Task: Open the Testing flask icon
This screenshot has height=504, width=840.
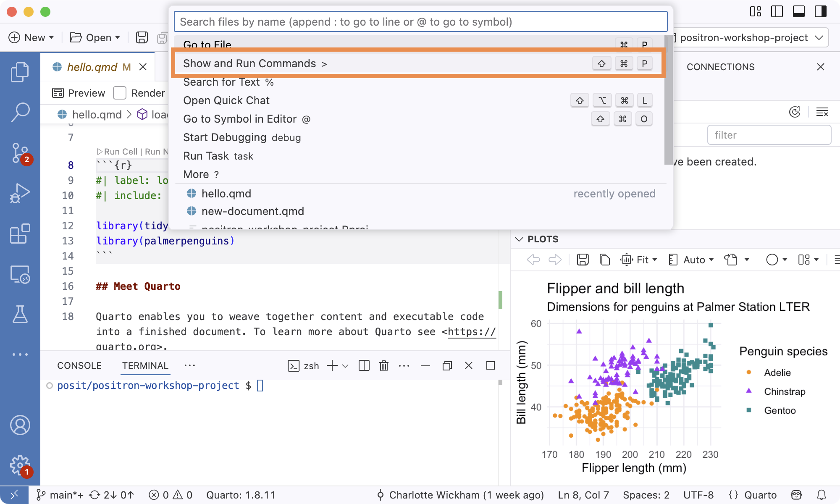Action: pos(20,314)
